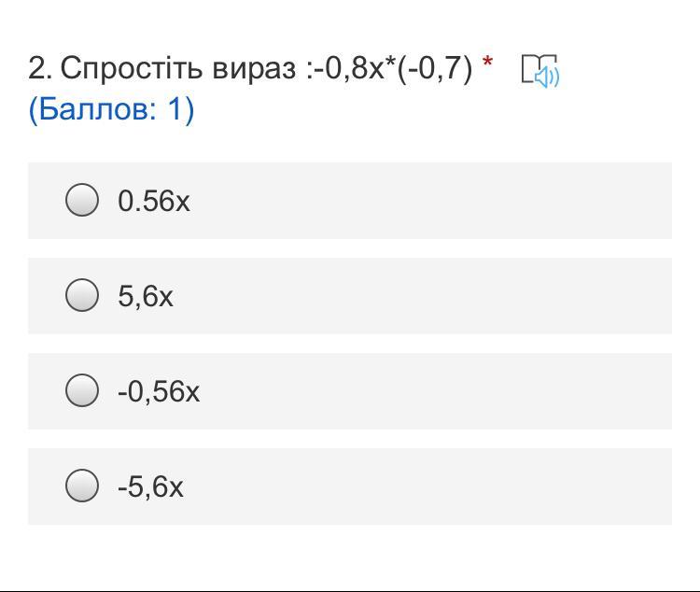Choose the 5,6x radio button

(82, 295)
